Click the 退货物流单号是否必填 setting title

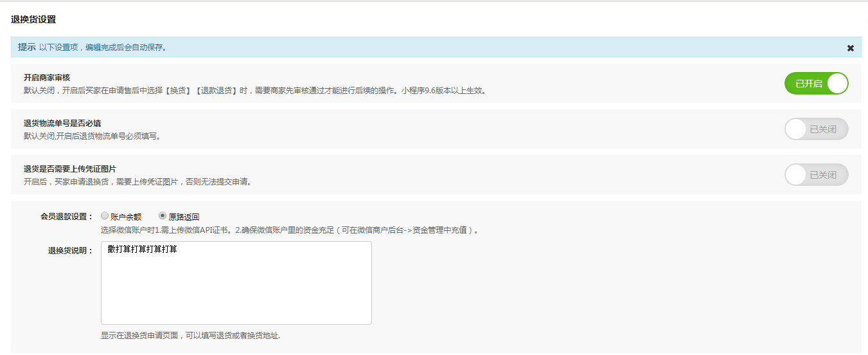[x=62, y=123]
